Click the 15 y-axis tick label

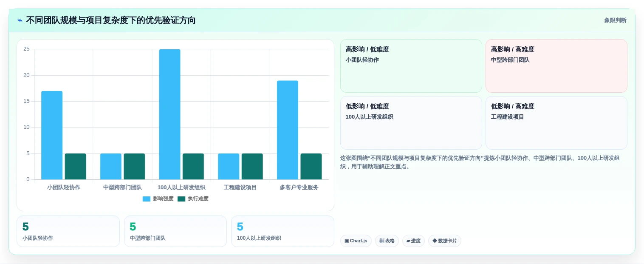coord(26,101)
